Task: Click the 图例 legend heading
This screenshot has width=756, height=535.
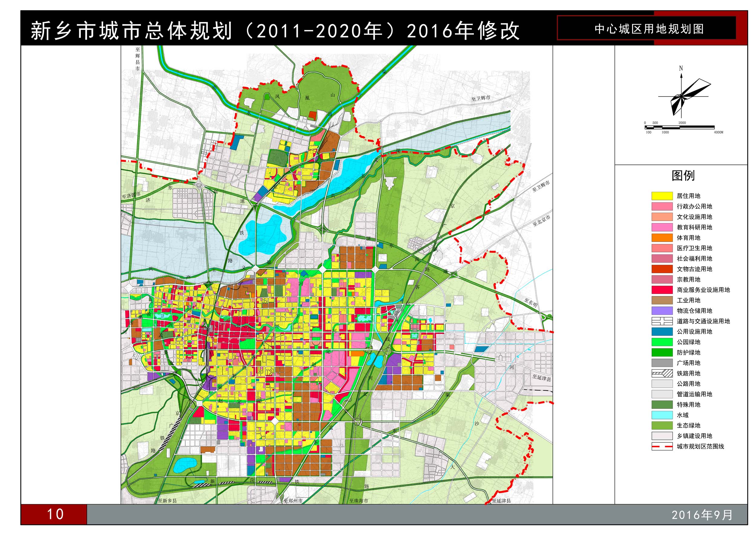Action: pyautogui.click(x=683, y=175)
